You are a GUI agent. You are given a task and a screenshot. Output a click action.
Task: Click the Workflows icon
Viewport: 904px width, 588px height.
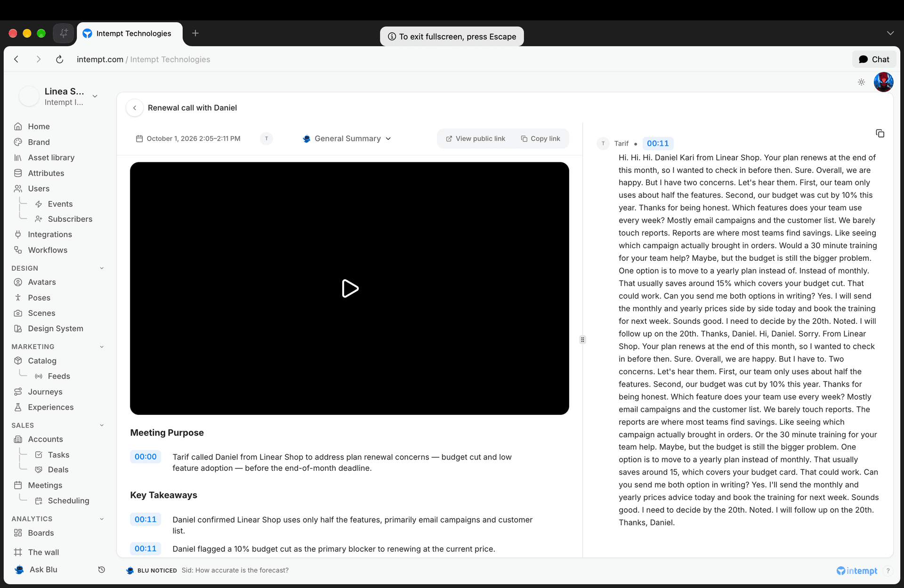(18, 250)
